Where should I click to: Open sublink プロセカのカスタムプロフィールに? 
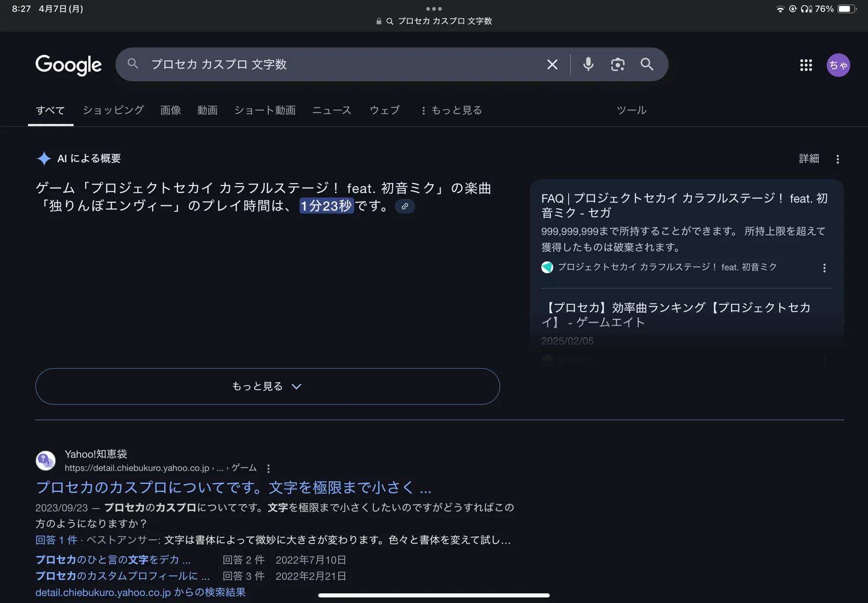[122, 576]
